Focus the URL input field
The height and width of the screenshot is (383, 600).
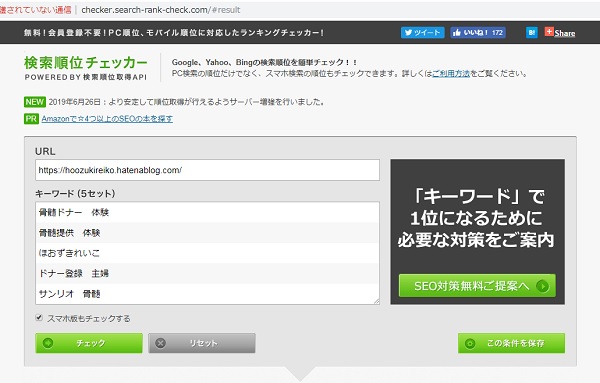(207, 170)
